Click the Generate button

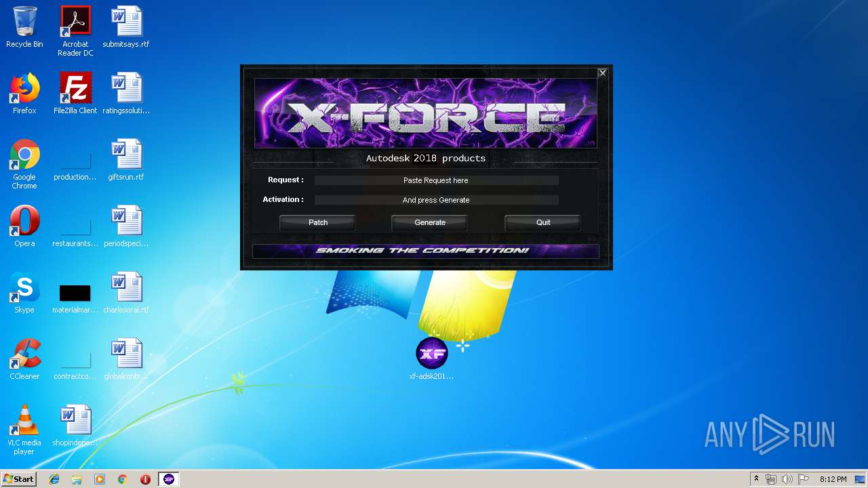(x=430, y=222)
